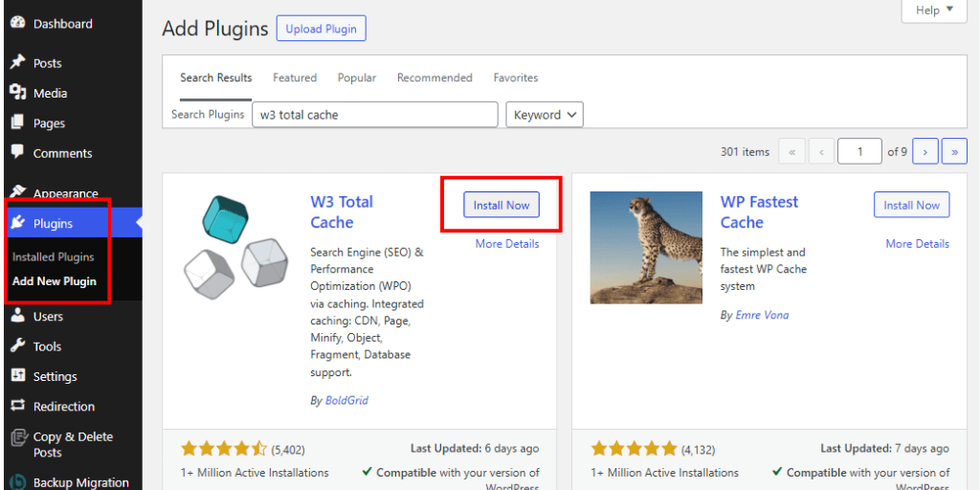Go to previous page of results
The width and height of the screenshot is (980, 490).
click(821, 152)
